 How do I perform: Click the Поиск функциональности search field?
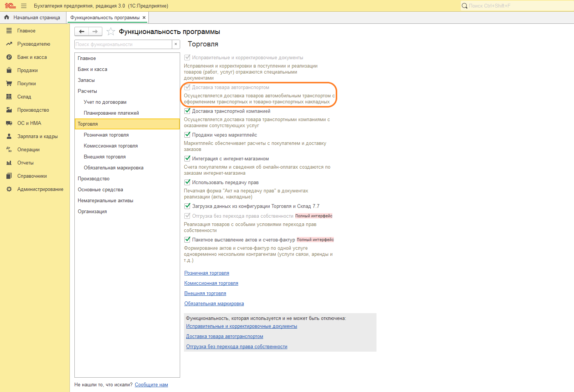pyautogui.click(x=123, y=45)
